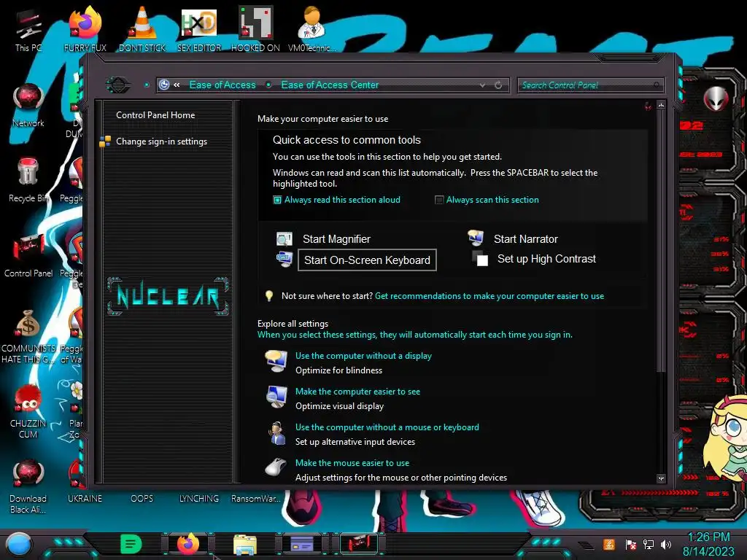Image resolution: width=747 pixels, height=560 pixels.
Task: Open 'Get recommendations to make your computer easier to use'
Action: 489,296
